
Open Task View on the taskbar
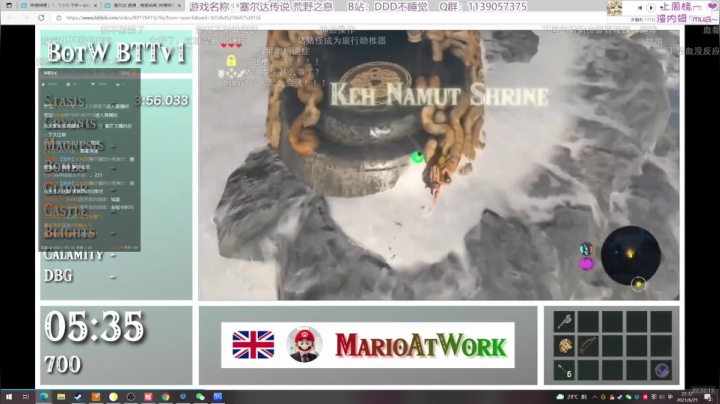click(25, 397)
